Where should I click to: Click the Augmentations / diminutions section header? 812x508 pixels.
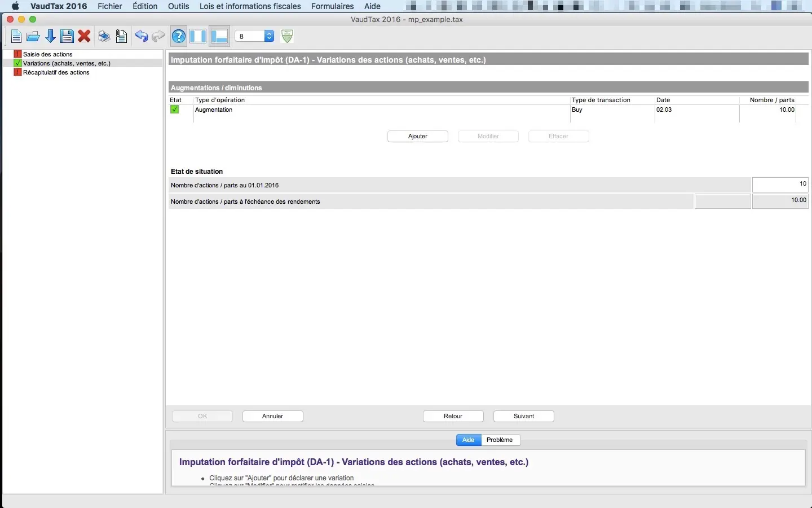(x=488, y=87)
